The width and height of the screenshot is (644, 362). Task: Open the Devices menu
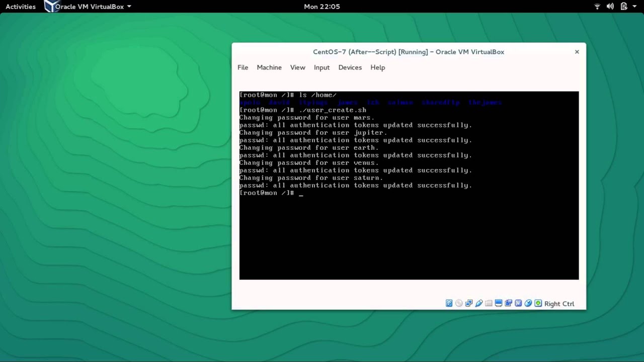tap(350, 67)
